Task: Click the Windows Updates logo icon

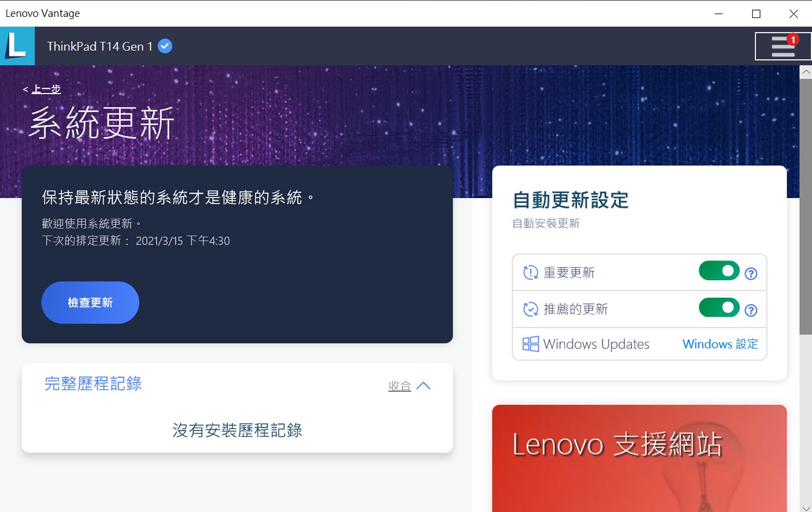Action: tap(531, 344)
